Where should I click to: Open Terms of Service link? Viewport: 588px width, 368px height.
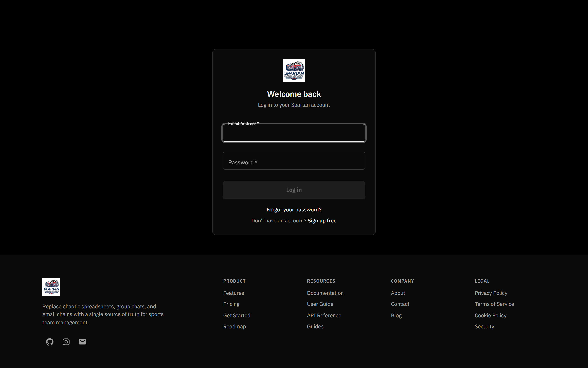tap(494, 304)
